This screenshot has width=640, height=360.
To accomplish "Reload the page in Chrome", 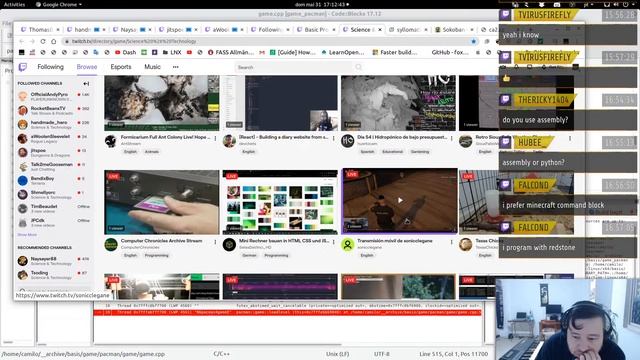I will click(43, 41).
